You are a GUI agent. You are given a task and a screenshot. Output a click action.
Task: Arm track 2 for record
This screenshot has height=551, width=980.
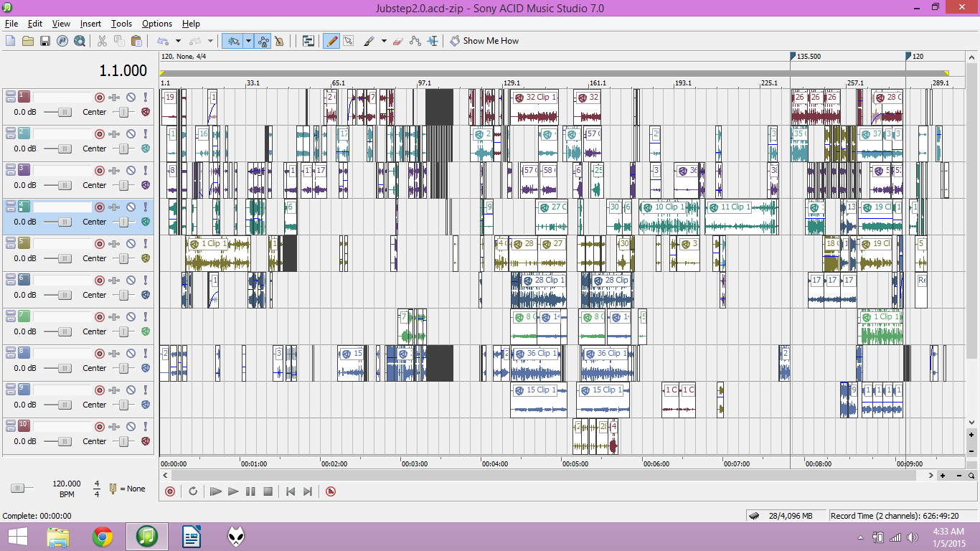tap(100, 133)
